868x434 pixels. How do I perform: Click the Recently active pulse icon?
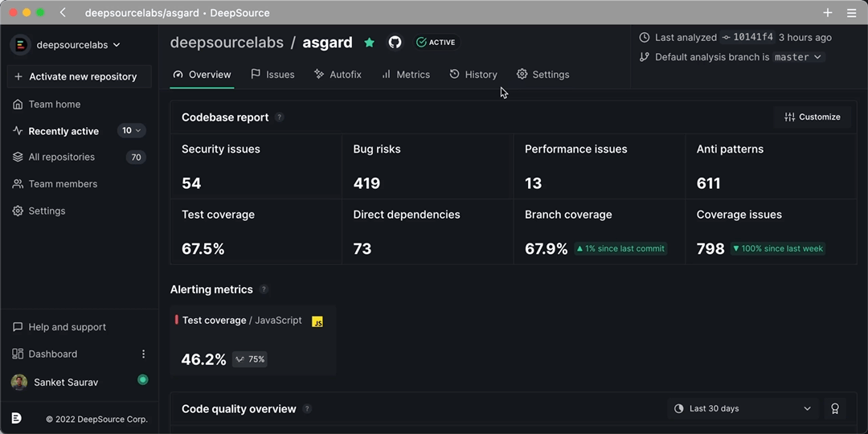[18, 131]
